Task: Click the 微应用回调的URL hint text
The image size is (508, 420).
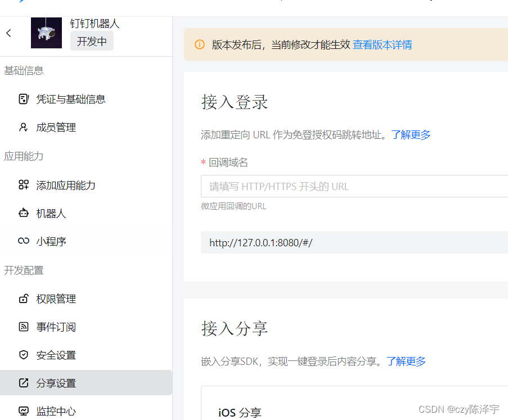Action: coord(233,206)
